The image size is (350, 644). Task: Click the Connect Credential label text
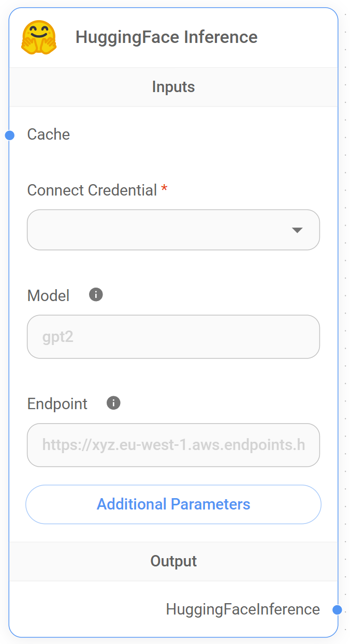pyautogui.click(x=92, y=190)
